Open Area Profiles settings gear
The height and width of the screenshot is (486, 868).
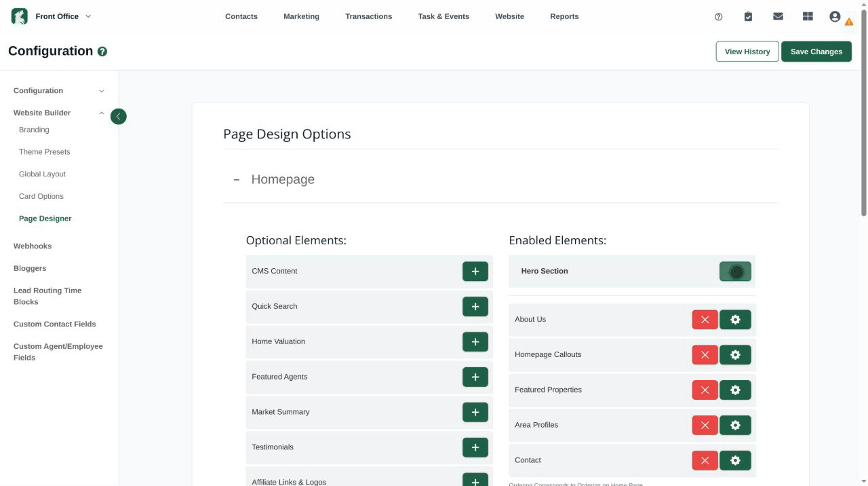735,425
